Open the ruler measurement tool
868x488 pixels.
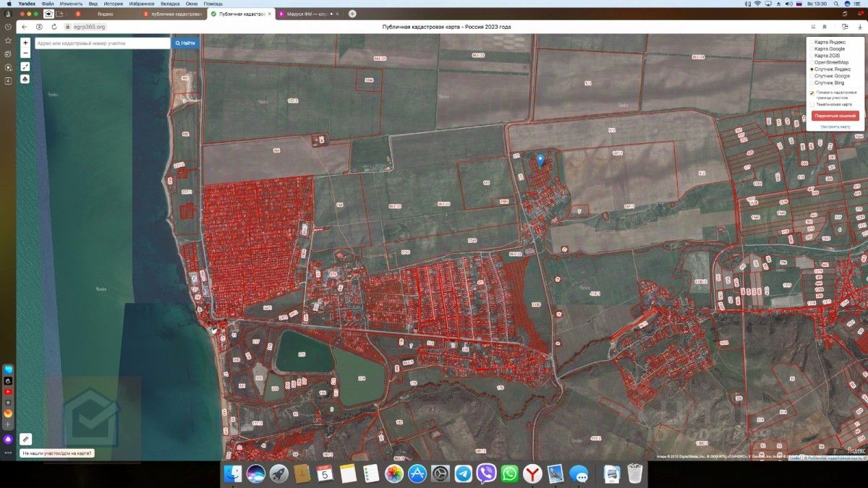click(x=25, y=438)
